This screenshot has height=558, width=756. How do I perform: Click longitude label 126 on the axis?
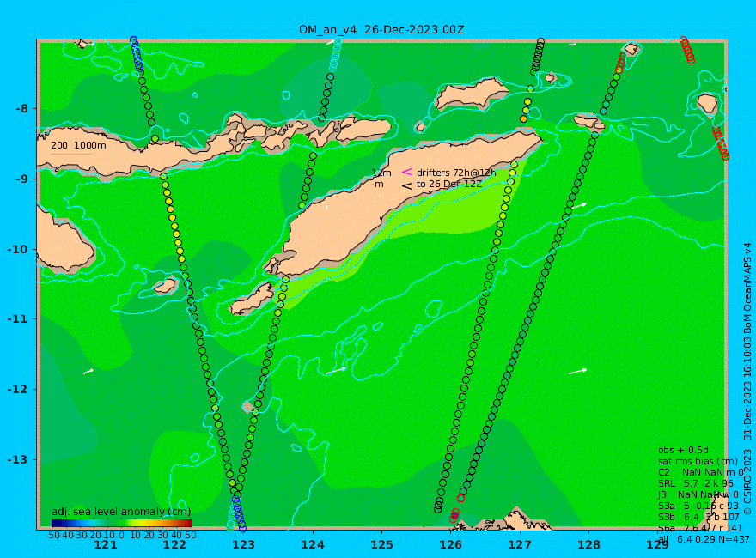coord(451,545)
